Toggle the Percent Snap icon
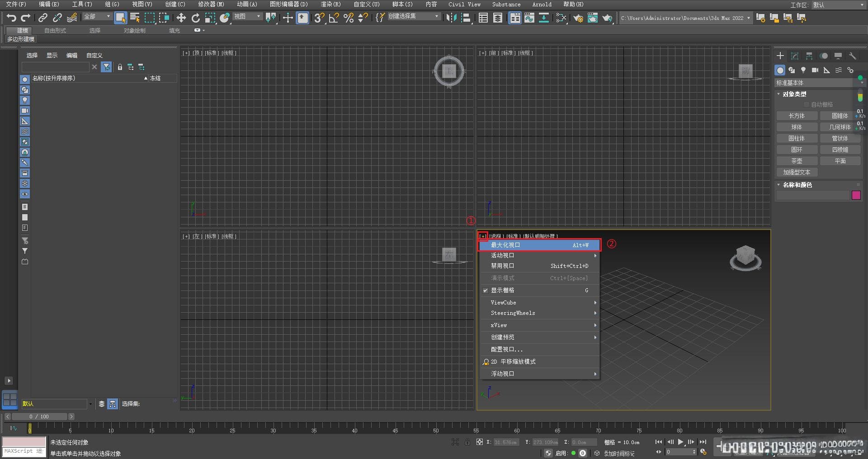Screen dimensions: 868x459 tap(349, 18)
